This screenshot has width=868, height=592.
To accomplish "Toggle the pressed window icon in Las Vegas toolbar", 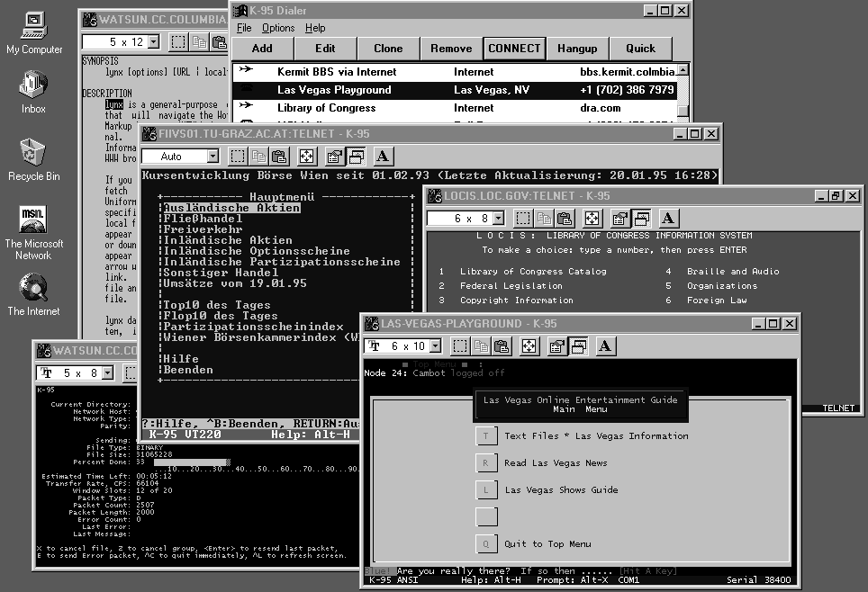I will pos(578,345).
